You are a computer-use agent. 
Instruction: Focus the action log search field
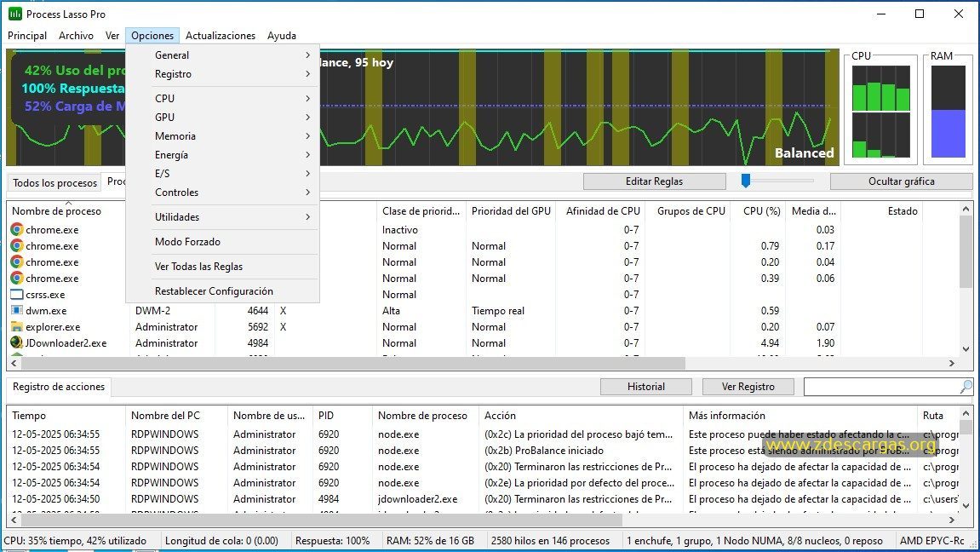tap(881, 387)
